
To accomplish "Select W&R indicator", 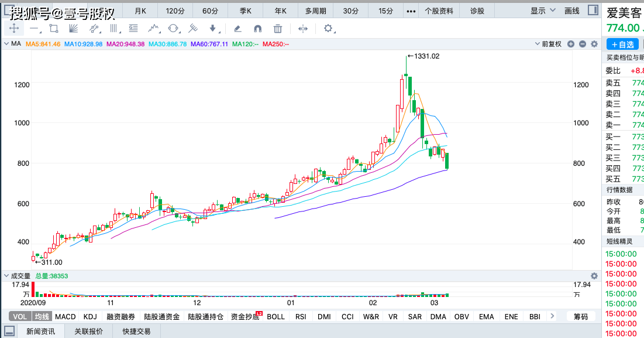I will tap(371, 316).
